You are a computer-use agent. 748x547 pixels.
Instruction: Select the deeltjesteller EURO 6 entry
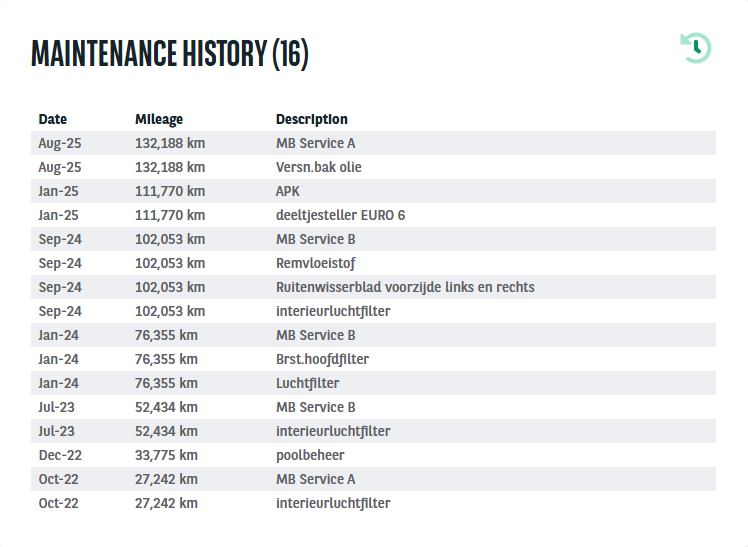pyautogui.click(x=340, y=215)
